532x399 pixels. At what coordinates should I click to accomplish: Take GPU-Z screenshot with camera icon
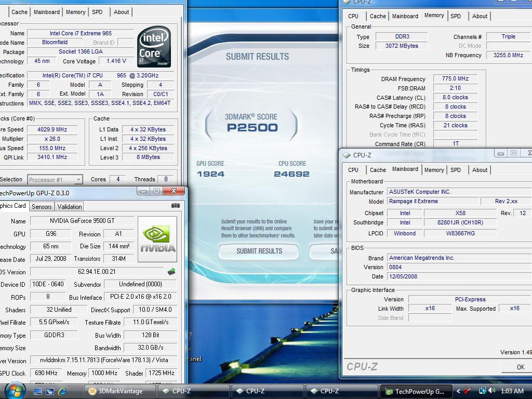pos(176,205)
